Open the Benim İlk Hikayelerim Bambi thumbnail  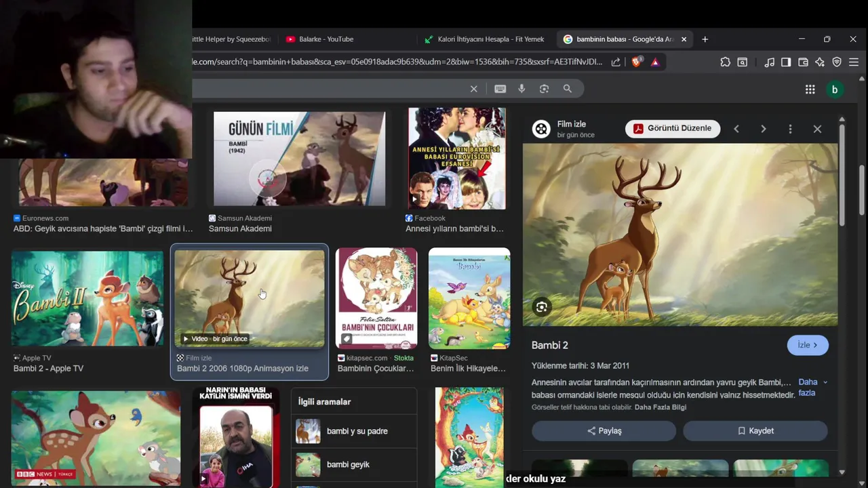click(469, 298)
